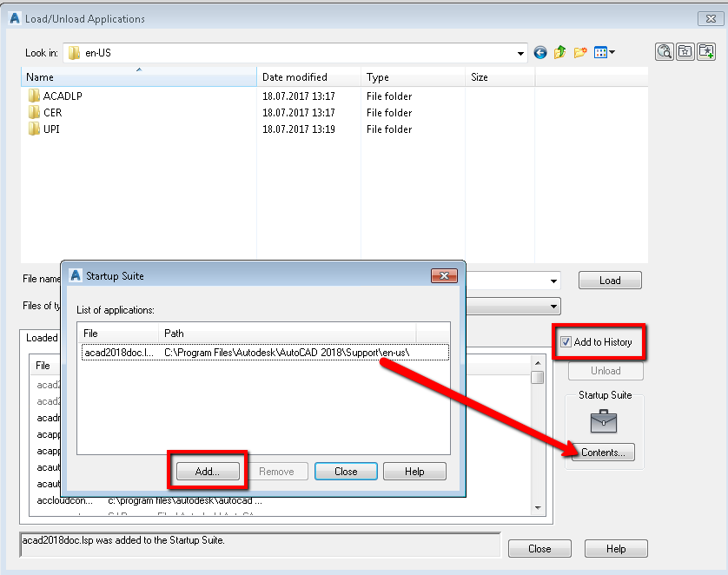Click the loaded applications scrollbar thumb
The width and height of the screenshot is (728, 575).
[537, 377]
